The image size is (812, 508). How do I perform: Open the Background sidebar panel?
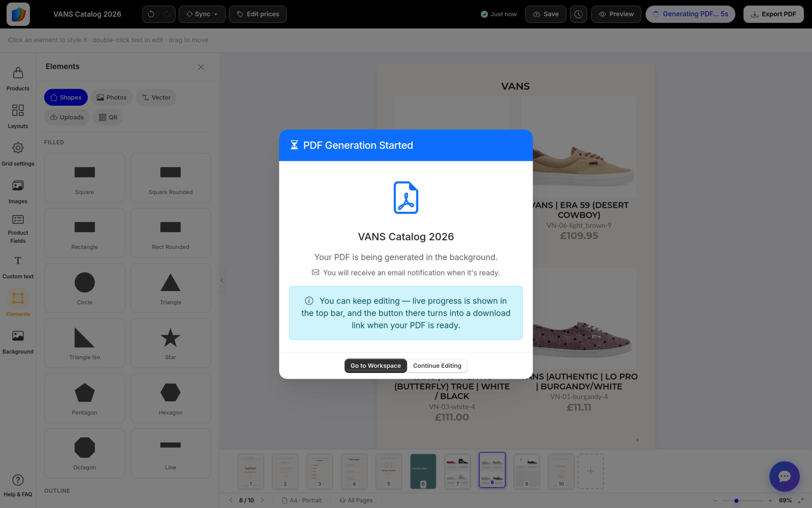18,342
